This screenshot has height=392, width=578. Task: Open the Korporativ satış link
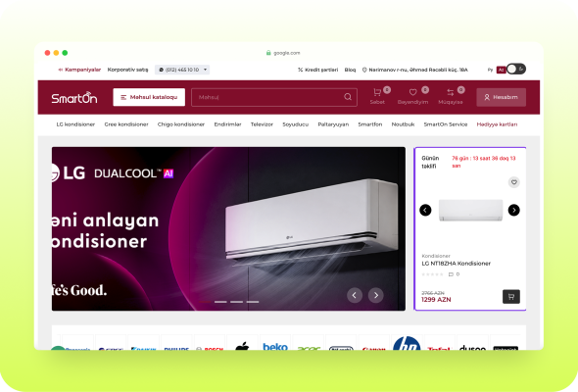[127, 70]
